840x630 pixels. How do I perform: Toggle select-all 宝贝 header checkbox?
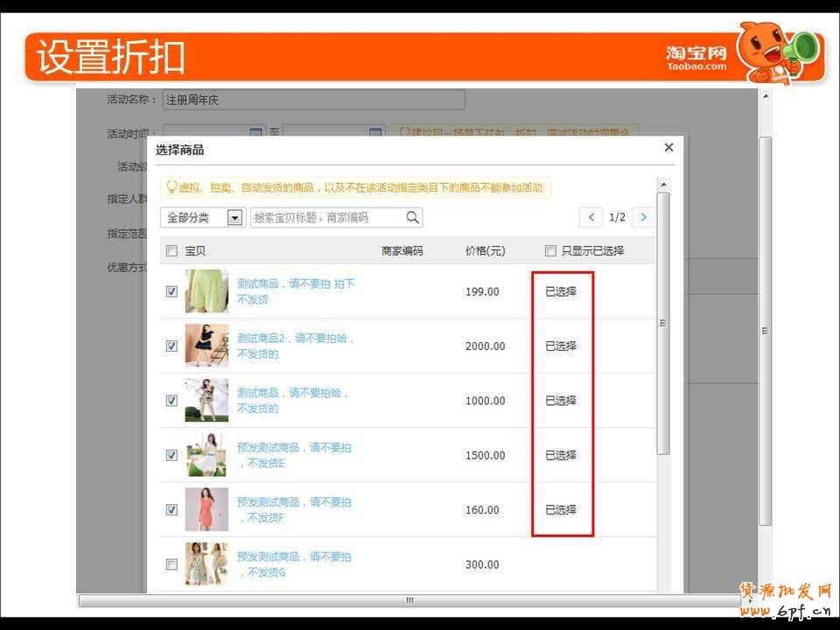click(171, 251)
